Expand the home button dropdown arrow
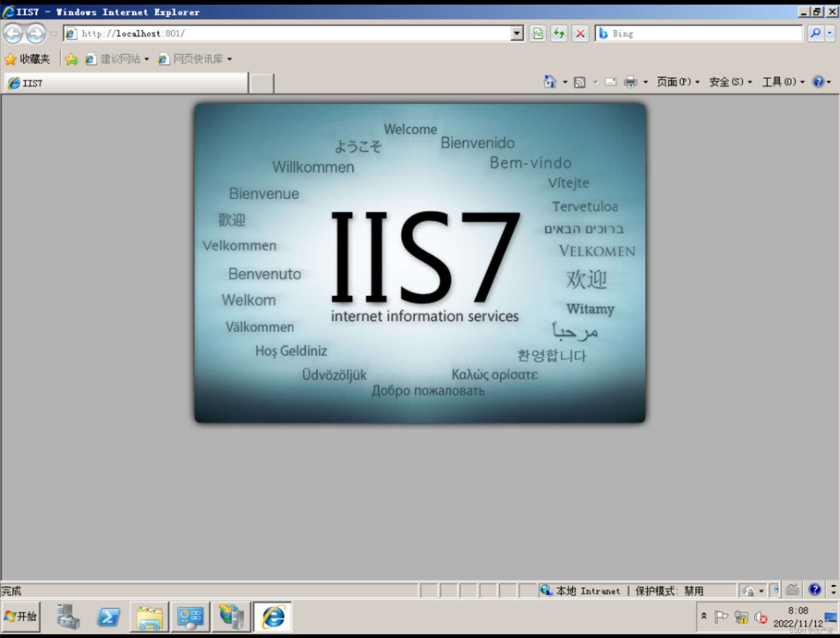The width and height of the screenshot is (840, 638). (x=565, y=82)
